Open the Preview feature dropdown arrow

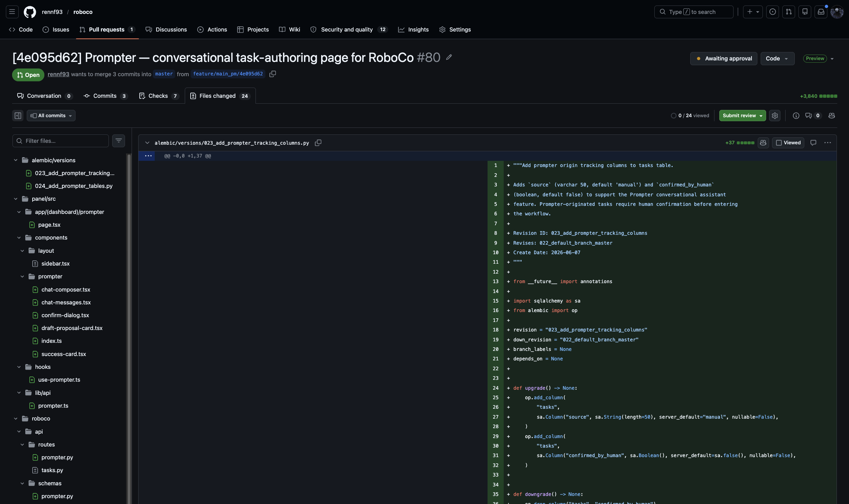tap(832, 59)
